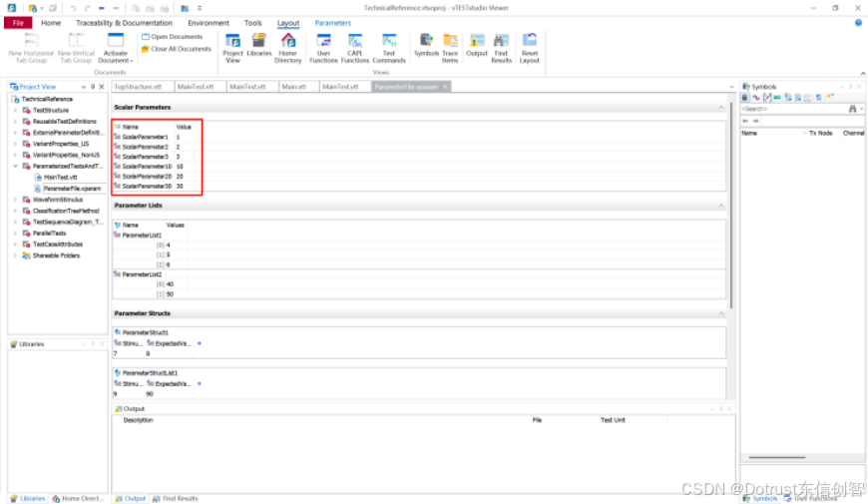
Task: Show the Test Commands view
Action: [389, 48]
